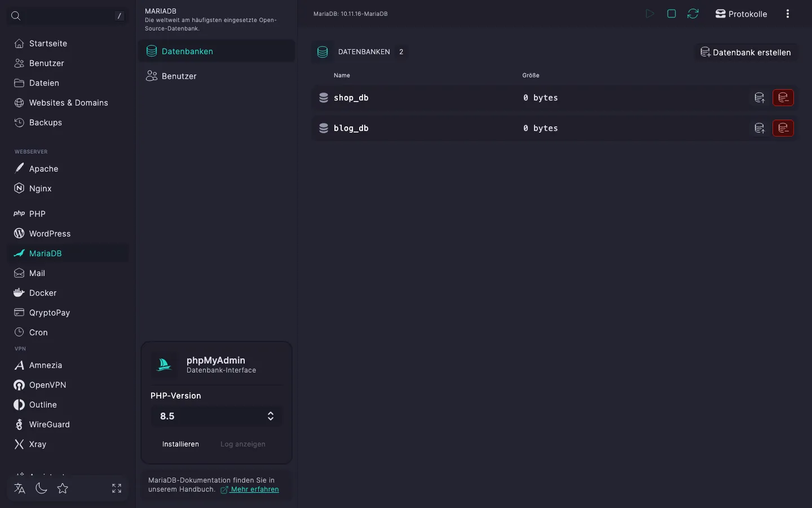Open Websites & Domains
Viewport: 812px width, 508px height.
pos(68,103)
